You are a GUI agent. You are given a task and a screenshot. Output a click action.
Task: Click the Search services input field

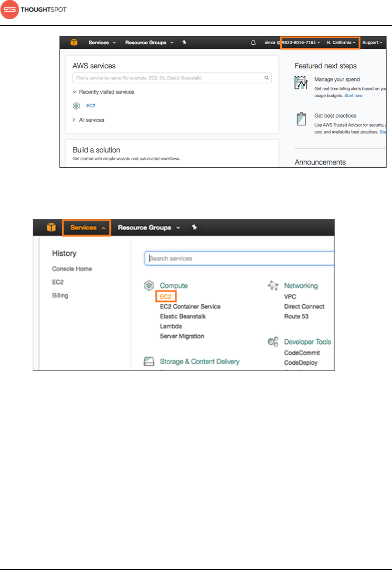click(x=240, y=259)
